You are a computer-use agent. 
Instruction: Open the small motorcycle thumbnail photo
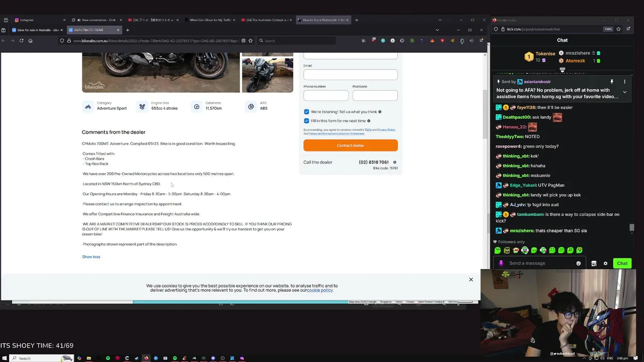(x=268, y=75)
